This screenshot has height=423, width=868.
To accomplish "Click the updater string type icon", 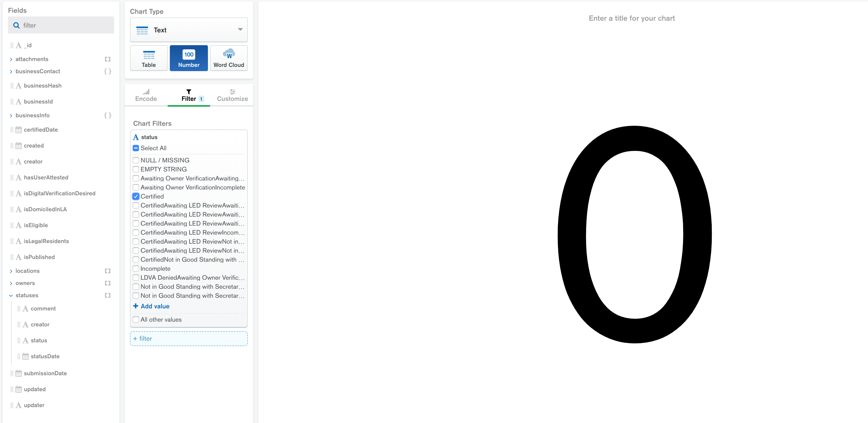I will tap(19, 405).
